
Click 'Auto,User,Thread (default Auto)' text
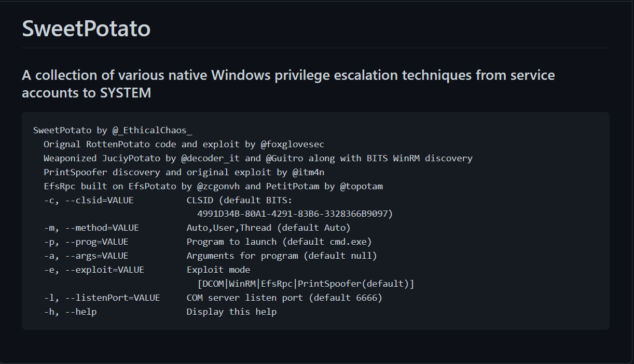269,228
